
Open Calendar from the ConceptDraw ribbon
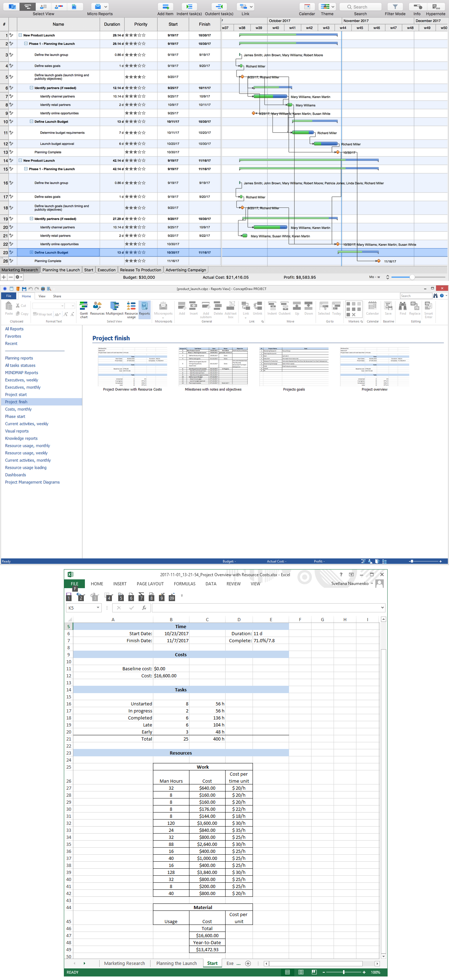coord(372,308)
